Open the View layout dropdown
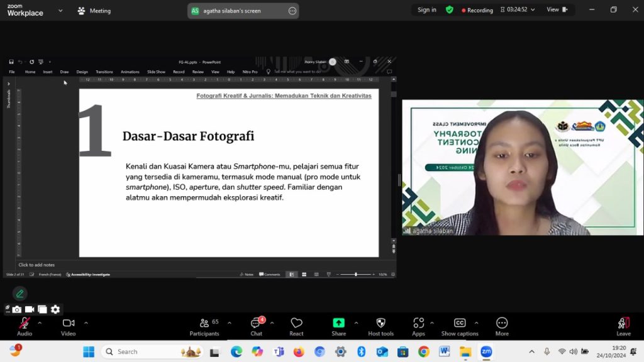644x362 pixels. (557, 10)
